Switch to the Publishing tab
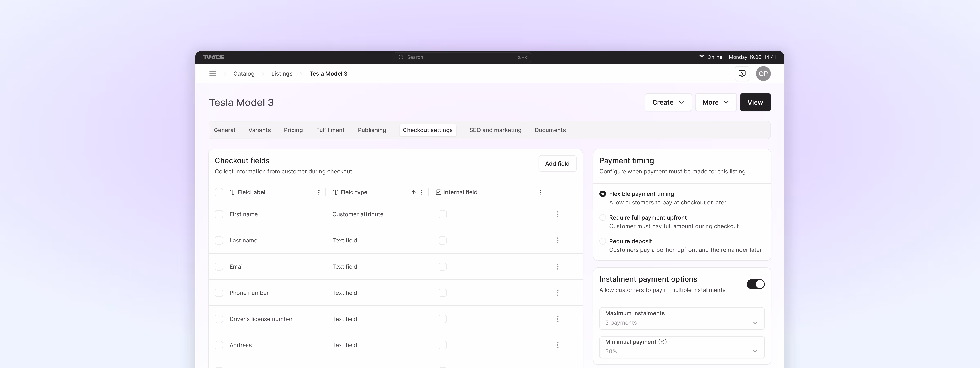Viewport: 980px width, 368px height. click(372, 130)
